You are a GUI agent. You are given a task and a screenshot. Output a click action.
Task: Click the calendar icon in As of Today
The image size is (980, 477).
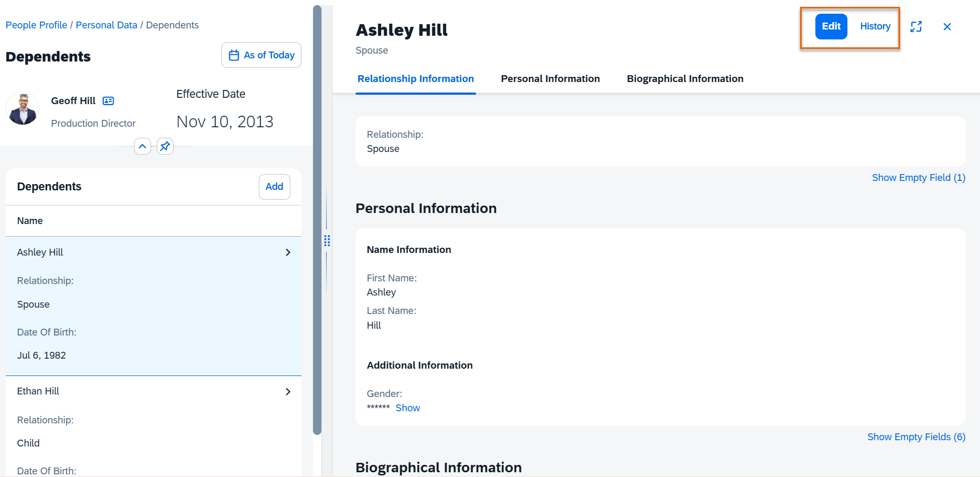click(x=234, y=55)
